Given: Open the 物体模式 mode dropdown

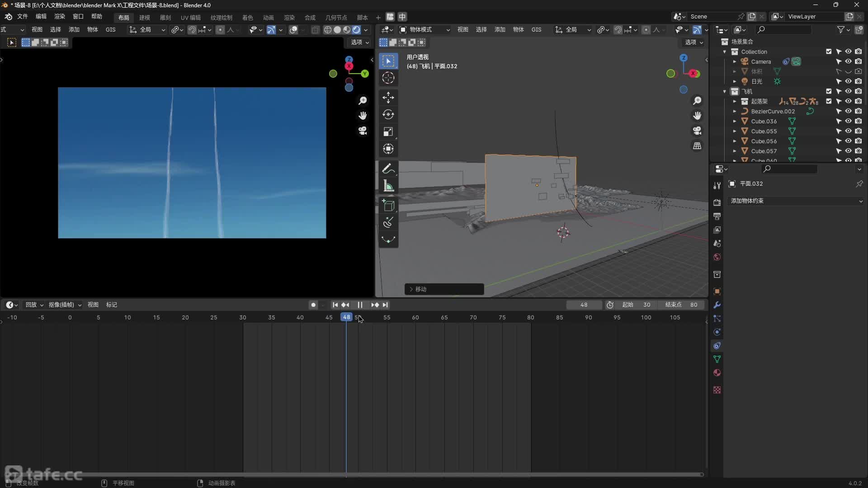Looking at the screenshot, I should (x=425, y=30).
